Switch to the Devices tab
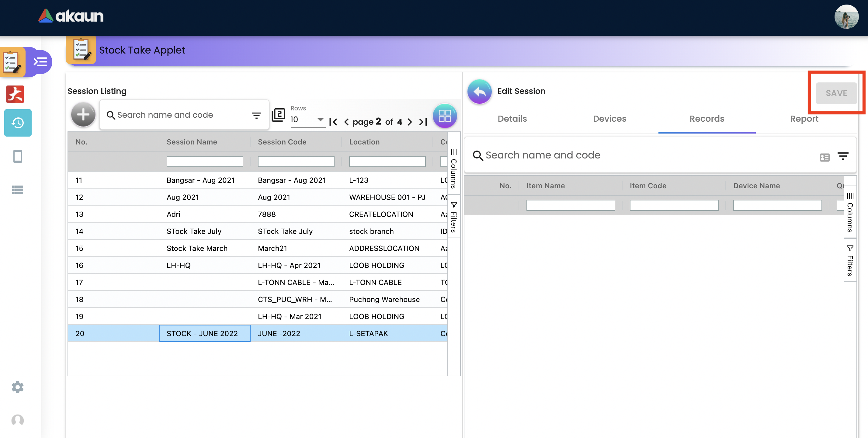Viewport: 868px width, 438px height. point(609,119)
